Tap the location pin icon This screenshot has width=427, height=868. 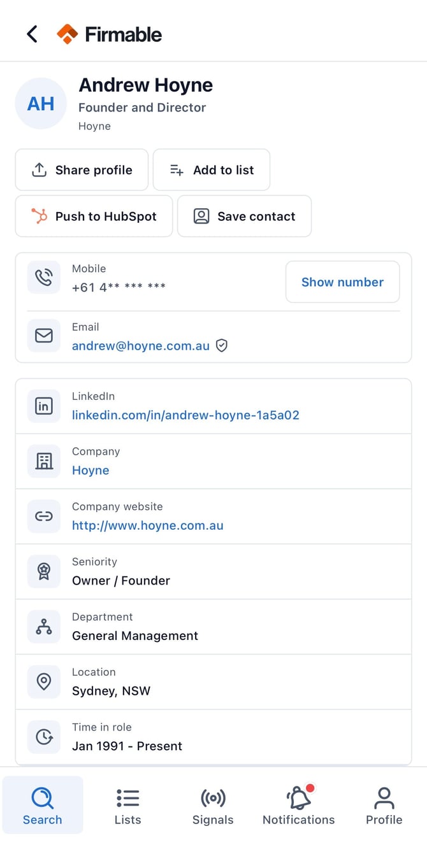point(44,682)
